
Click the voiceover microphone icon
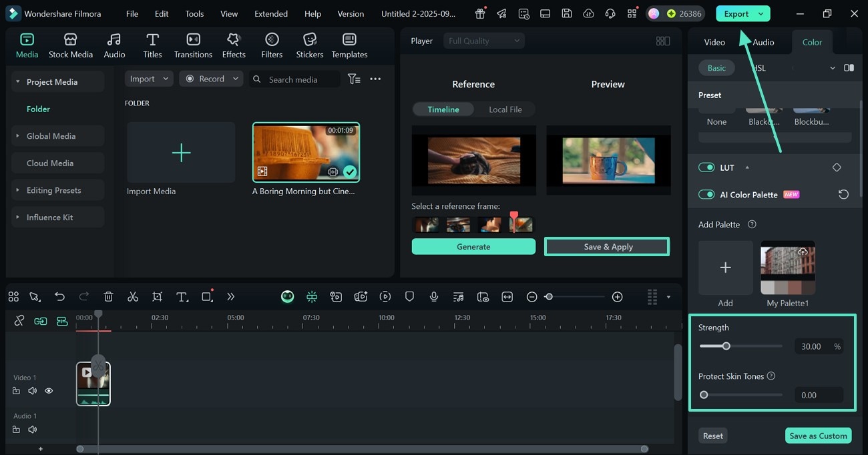(434, 297)
